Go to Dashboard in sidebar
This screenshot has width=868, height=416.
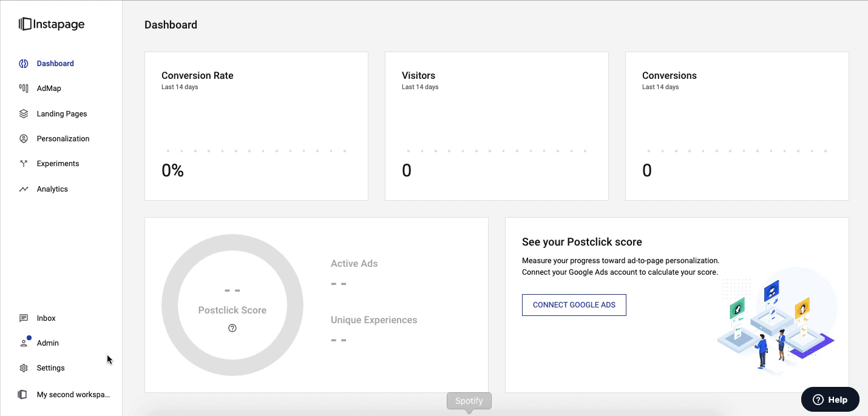coord(55,63)
